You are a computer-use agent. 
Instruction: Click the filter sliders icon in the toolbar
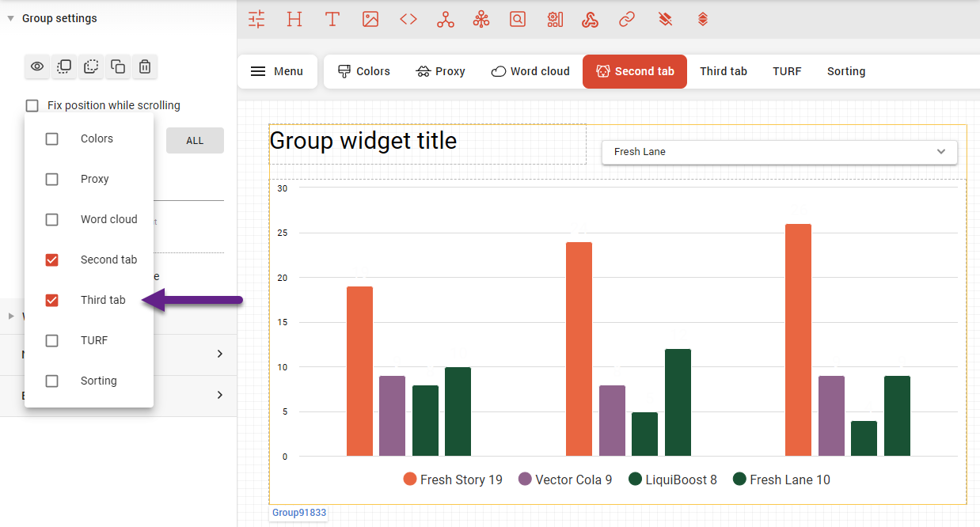[x=256, y=18]
